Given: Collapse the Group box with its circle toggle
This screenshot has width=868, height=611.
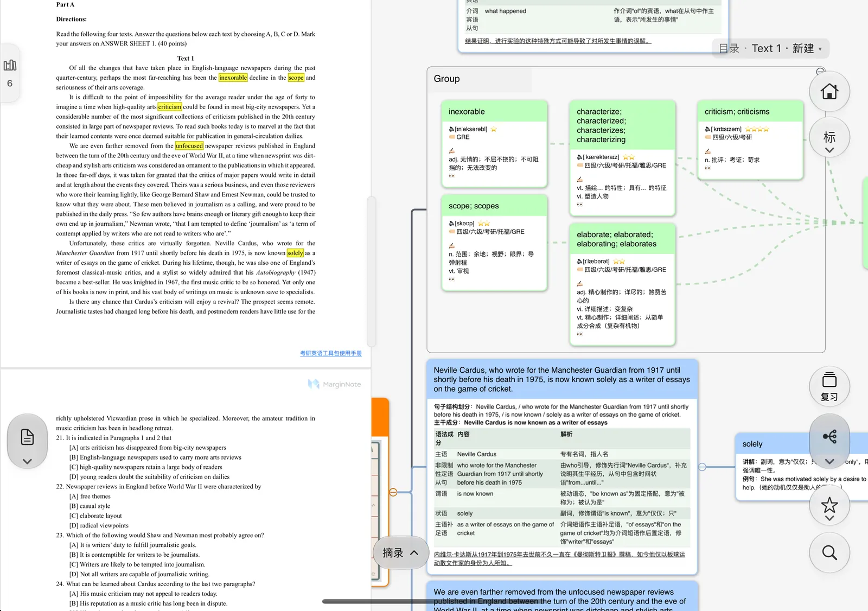Looking at the screenshot, I should tap(820, 71).
